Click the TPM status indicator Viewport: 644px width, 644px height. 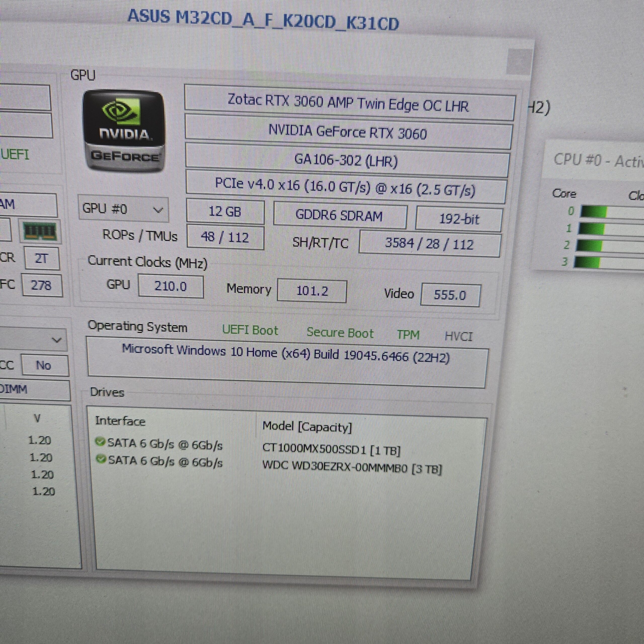(408, 335)
